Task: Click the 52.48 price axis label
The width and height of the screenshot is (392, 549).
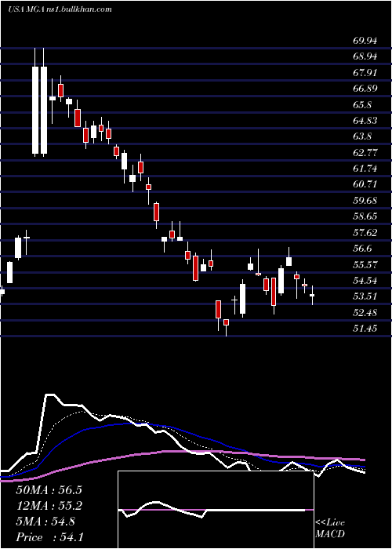Action: pos(365,313)
